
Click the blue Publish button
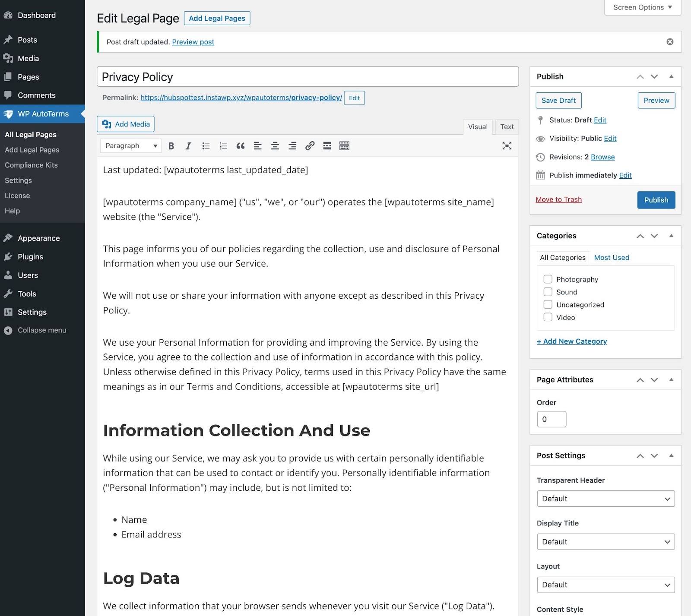tap(656, 200)
